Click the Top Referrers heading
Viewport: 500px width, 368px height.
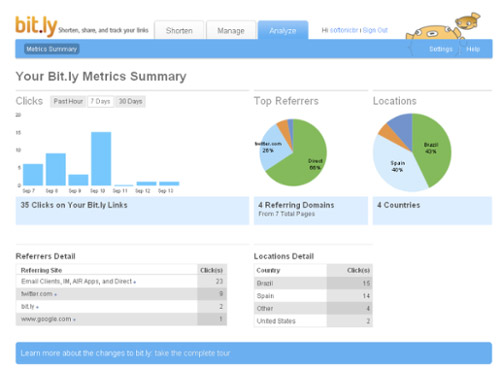coord(286,101)
